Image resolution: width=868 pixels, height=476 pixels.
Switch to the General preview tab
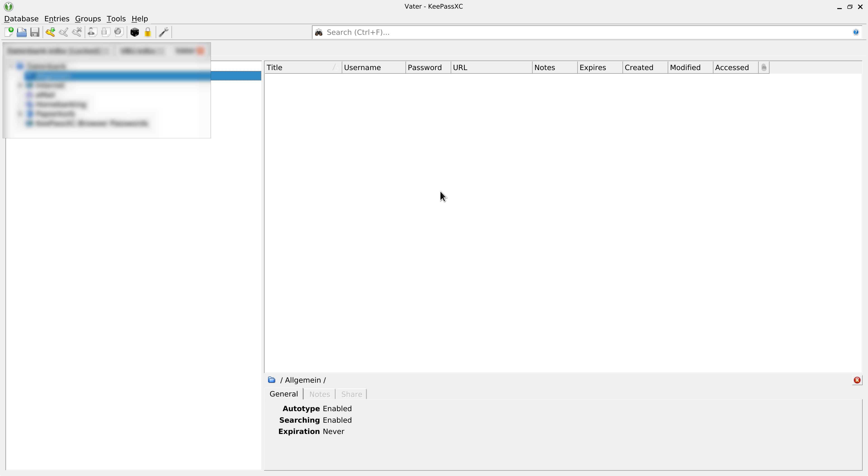pyautogui.click(x=284, y=394)
